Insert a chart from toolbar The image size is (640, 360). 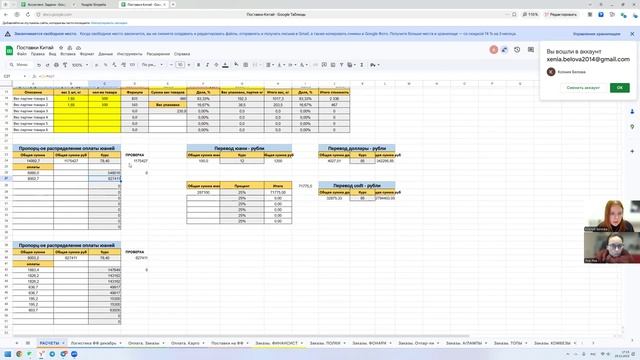(x=333, y=65)
